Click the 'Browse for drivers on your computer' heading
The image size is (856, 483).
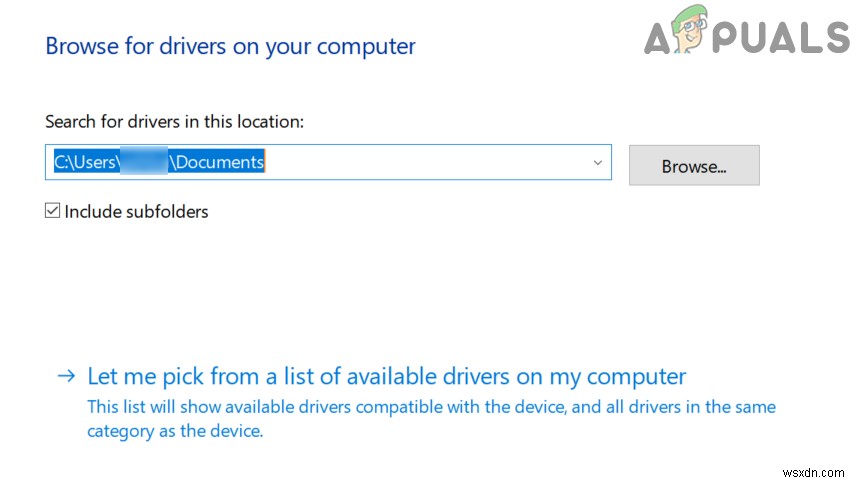pyautogui.click(x=230, y=46)
